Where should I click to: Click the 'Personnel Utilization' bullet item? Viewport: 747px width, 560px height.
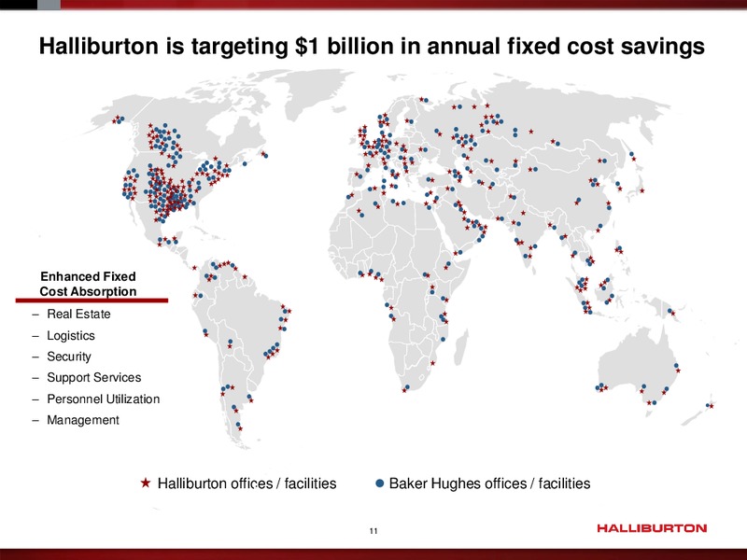coord(103,399)
